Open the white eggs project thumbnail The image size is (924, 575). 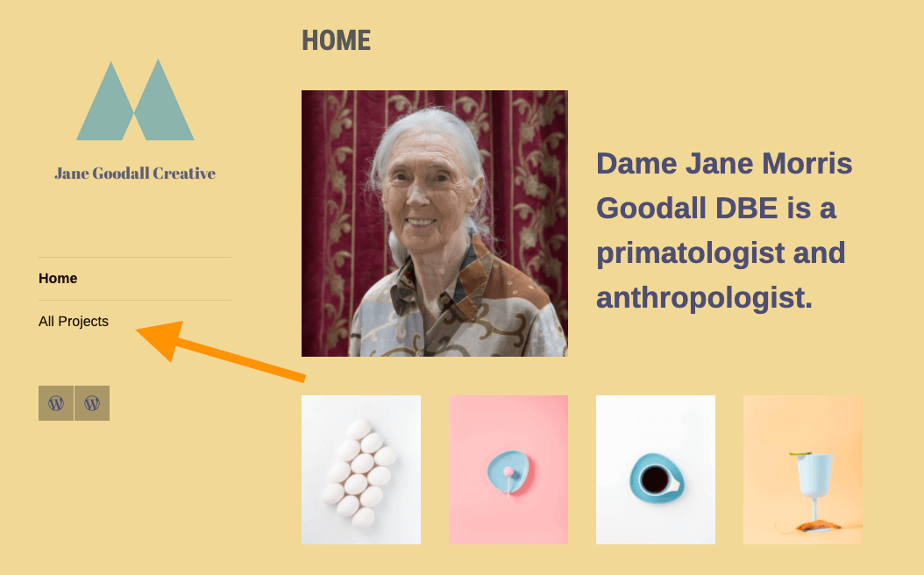(x=361, y=470)
